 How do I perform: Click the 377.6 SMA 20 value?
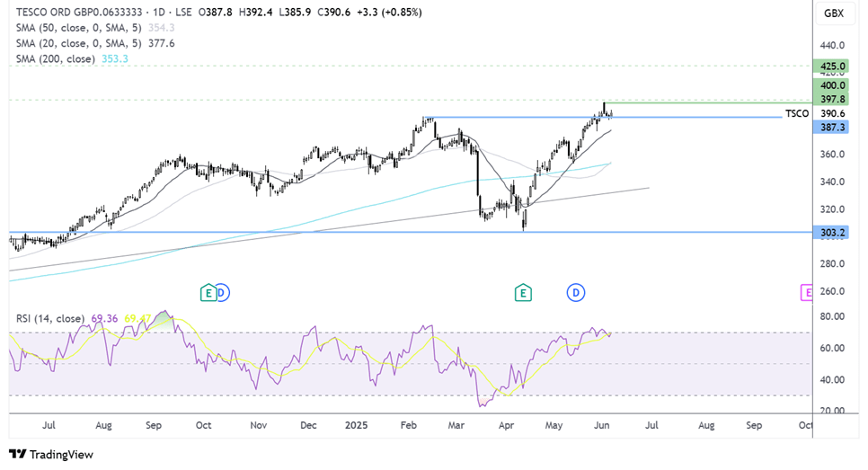coord(161,43)
